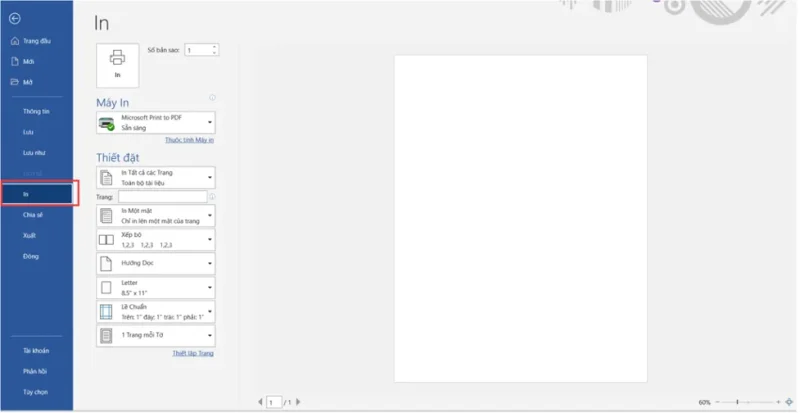Go to previous page in preview

[x=259, y=402]
